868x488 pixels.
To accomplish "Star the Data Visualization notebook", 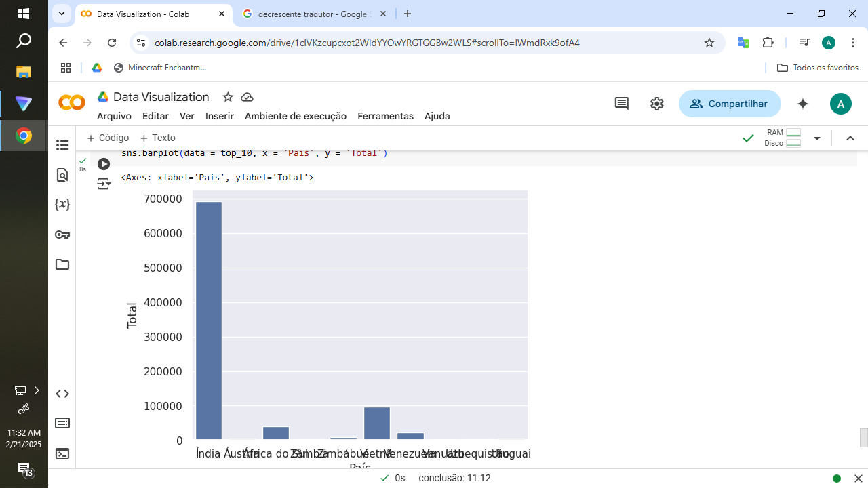I will (228, 97).
